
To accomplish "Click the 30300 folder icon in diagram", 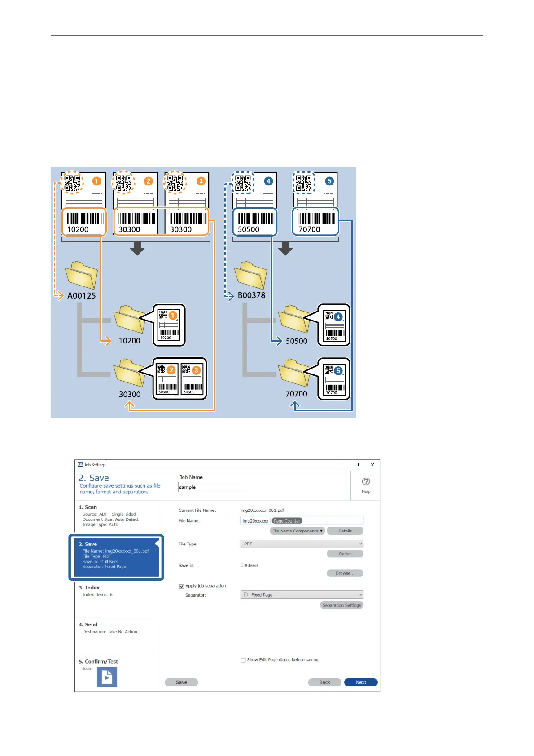I will pos(130,372).
